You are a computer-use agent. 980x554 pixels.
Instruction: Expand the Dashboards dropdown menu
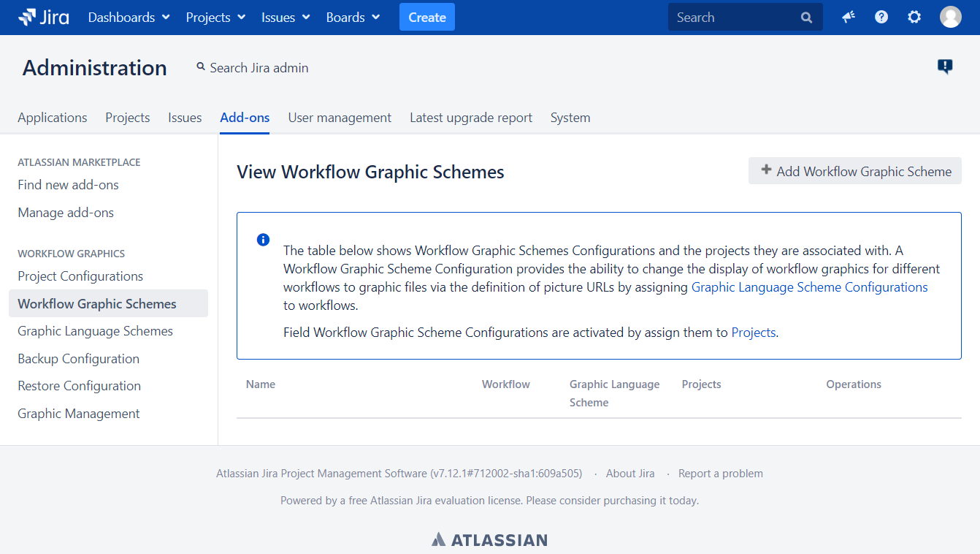pos(129,18)
